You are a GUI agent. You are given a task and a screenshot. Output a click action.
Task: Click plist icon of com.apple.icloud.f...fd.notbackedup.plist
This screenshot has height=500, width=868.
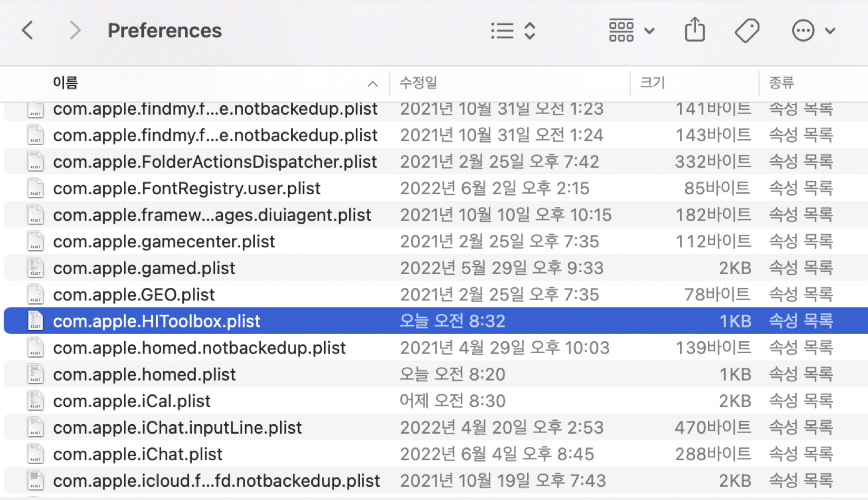[35, 481]
